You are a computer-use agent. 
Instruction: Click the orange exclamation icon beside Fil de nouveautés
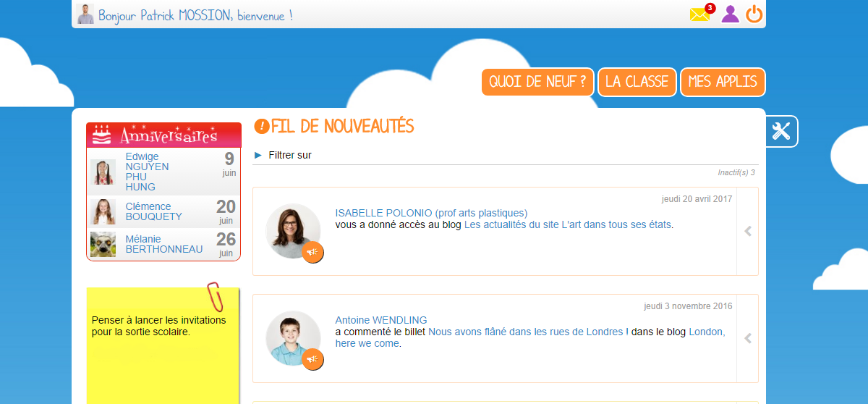click(x=262, y=127)
